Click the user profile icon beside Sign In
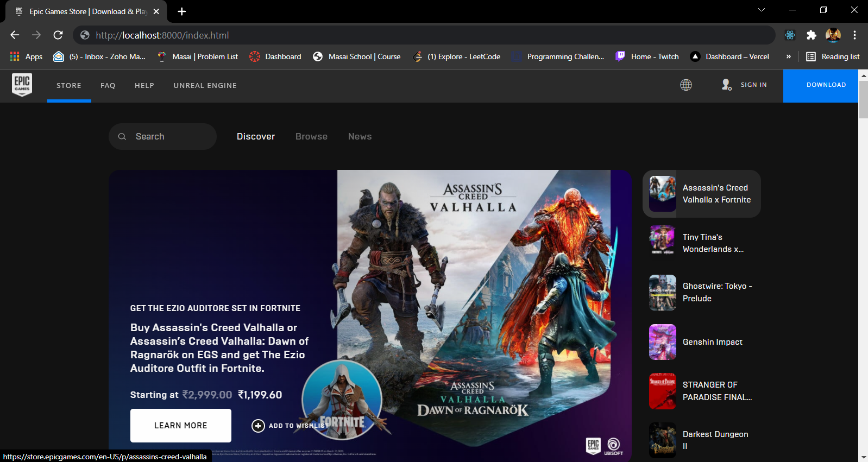The height and width of the screenshot is (462, 868). point(726,85)
